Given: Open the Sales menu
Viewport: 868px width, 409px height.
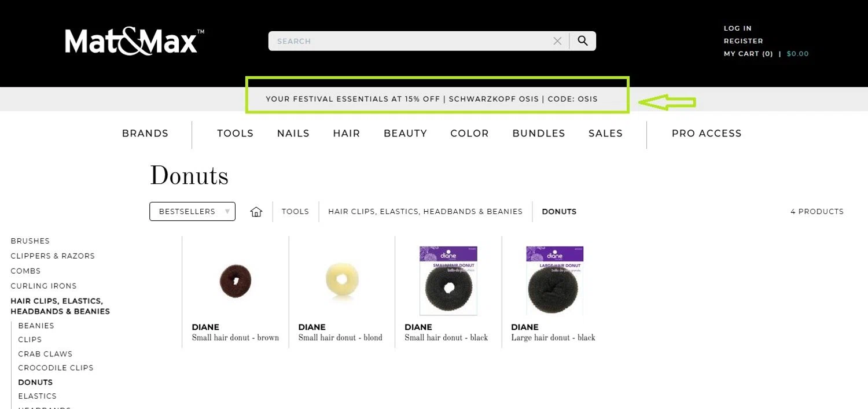Looking at the screenshot, I should click(606, 134).
